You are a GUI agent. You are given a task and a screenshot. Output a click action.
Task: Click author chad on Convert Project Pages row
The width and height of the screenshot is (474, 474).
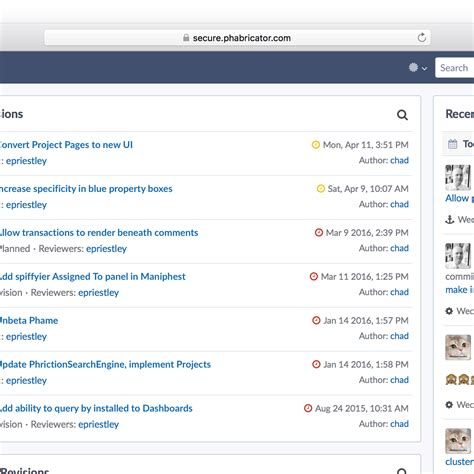(399, 160)
